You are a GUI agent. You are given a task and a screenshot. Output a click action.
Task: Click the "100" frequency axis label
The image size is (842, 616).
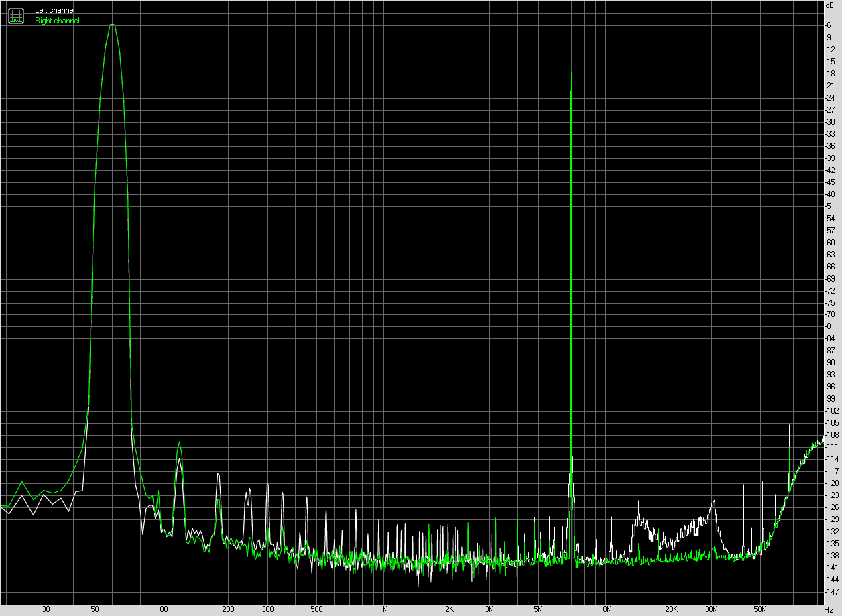pyautogui.click(x=162, y=609)
